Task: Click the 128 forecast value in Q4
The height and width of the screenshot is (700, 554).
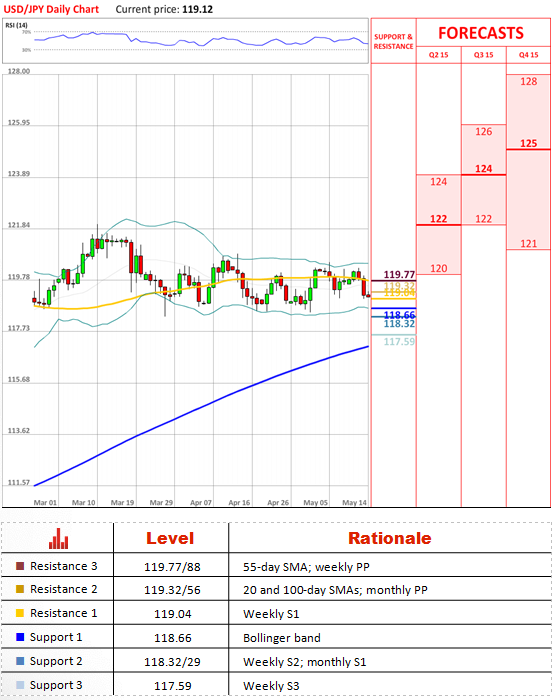Action: (x=529, y=82)
